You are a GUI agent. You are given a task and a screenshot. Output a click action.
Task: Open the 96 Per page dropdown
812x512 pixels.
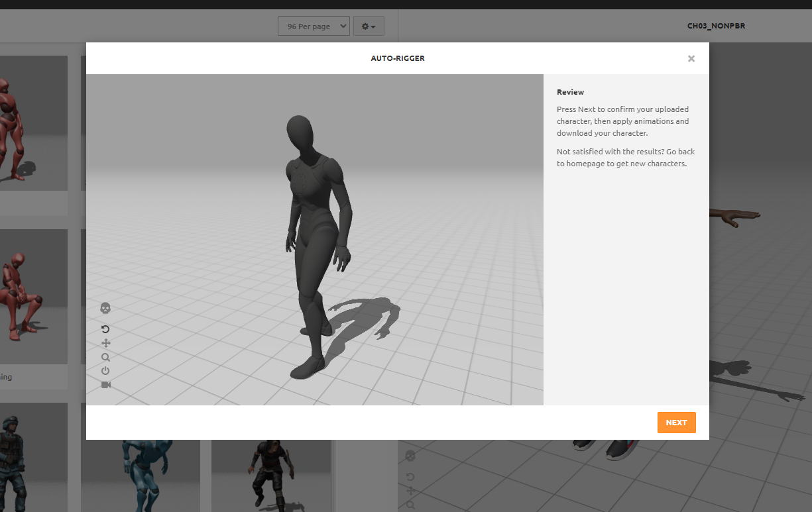[313, 26]
